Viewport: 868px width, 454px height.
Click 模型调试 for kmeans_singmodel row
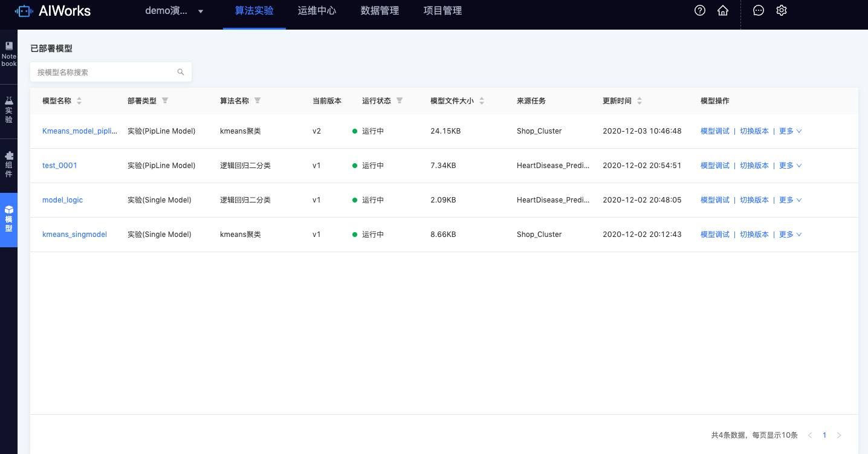[715, 235]
